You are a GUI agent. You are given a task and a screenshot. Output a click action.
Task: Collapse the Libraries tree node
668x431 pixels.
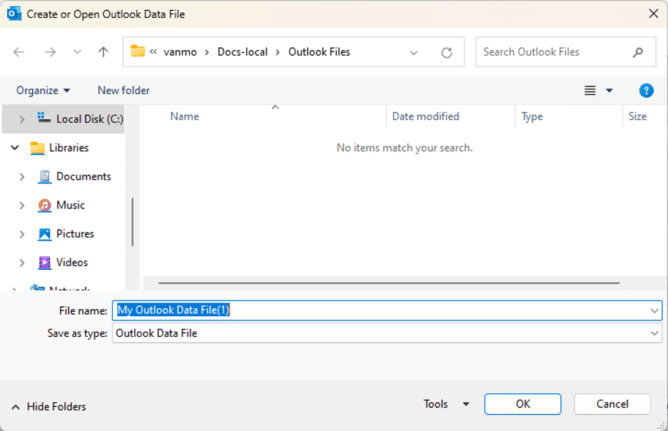15,148
